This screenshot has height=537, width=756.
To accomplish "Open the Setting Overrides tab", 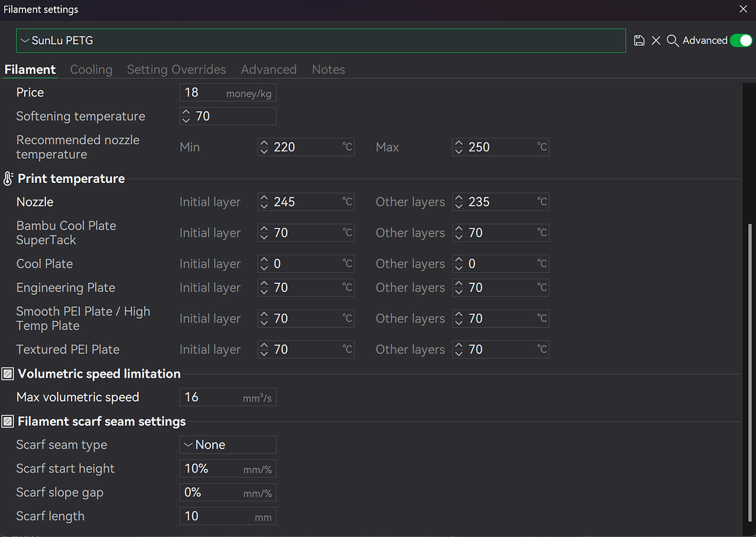I will point(176,70).
